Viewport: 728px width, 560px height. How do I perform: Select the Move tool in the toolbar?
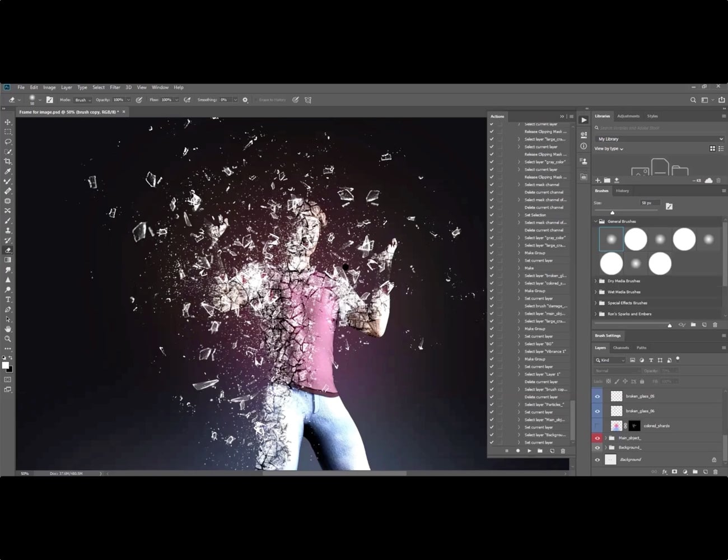point(8,122)
